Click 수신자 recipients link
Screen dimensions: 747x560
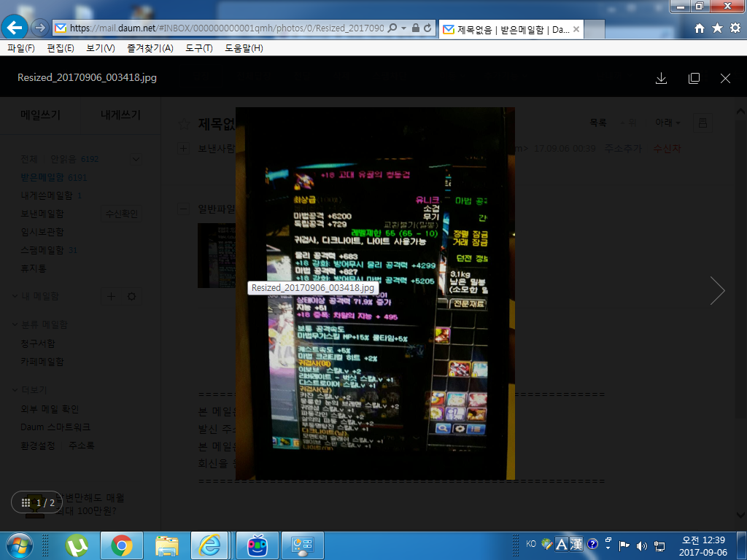(x=667, y=149)
